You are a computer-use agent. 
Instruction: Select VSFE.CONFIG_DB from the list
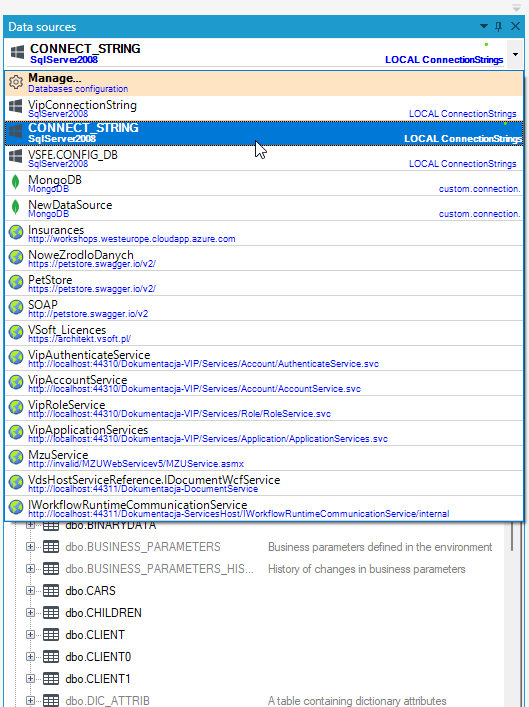264,158
